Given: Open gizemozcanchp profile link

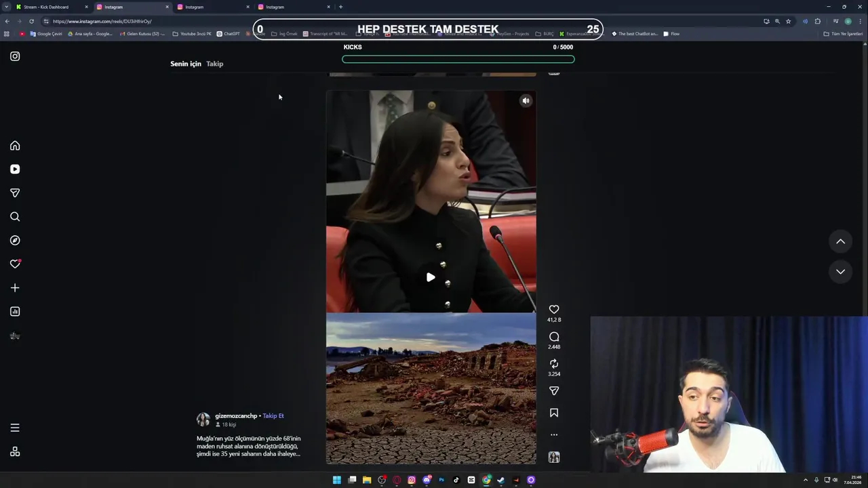Looking at the screenshot, I should [x=236, y=416].
